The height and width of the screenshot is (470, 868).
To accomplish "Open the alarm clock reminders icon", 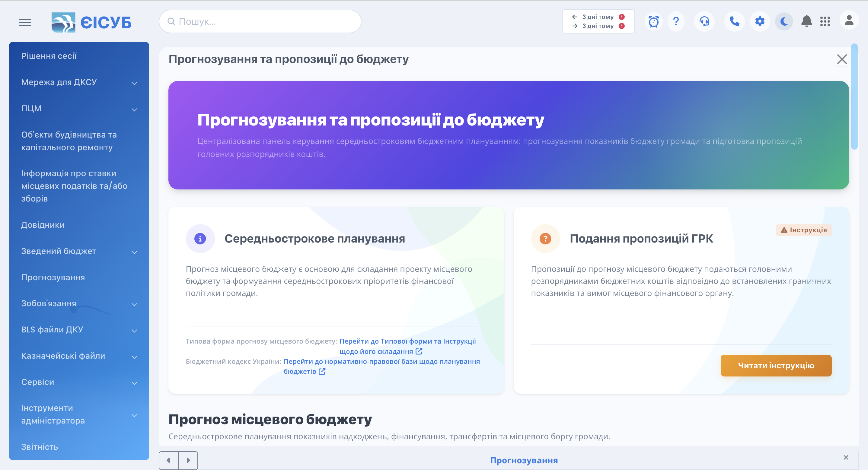I will point(654,21).
